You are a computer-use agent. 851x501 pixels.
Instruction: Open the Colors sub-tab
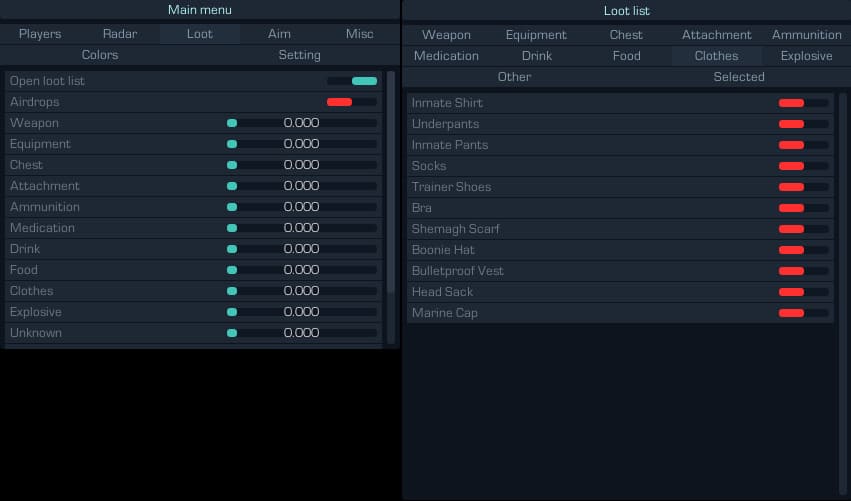[100, 55]
